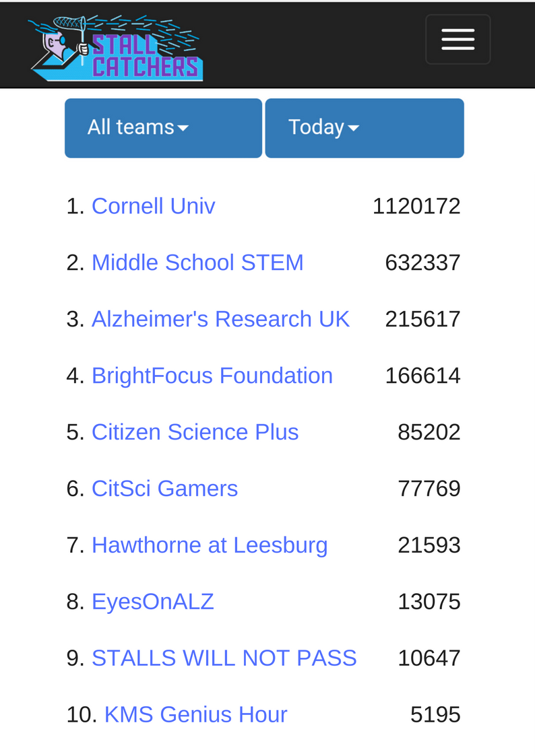Open the hamburger navigation menu
The height and width of the screenshot is (756, 535).
[458, 40]
